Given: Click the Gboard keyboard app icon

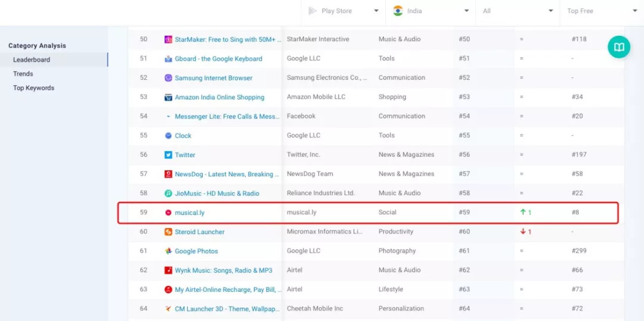Looking at the screenshot, I should point(168,58).
